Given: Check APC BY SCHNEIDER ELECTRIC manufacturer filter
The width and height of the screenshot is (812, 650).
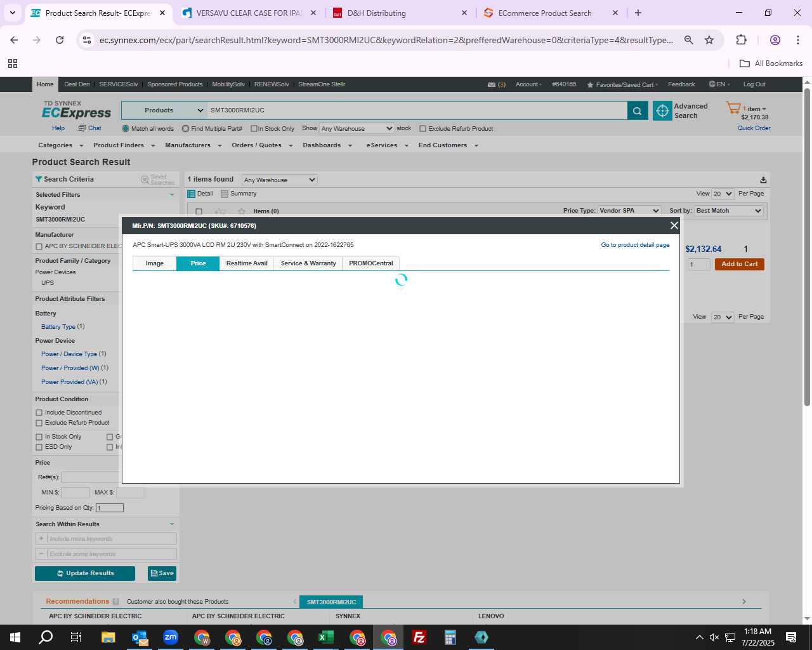Looking at the screenshot, I should 39,246.
